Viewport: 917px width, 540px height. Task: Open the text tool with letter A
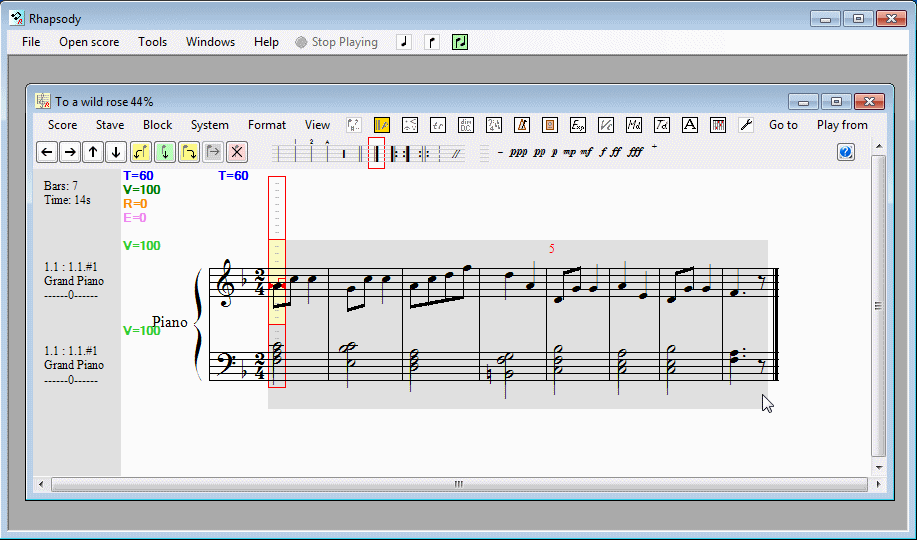click(689, 125)
